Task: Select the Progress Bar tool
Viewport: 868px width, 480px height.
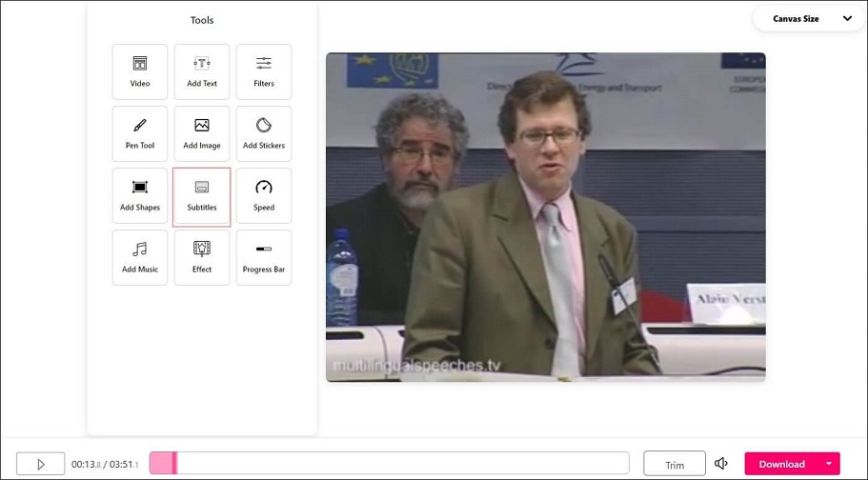Action: [264, 258]
